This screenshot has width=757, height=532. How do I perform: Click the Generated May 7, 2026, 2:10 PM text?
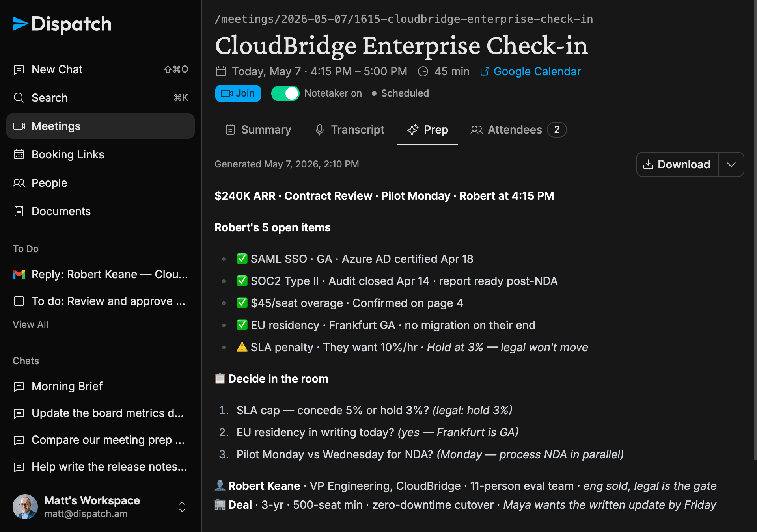click(287, 164)
